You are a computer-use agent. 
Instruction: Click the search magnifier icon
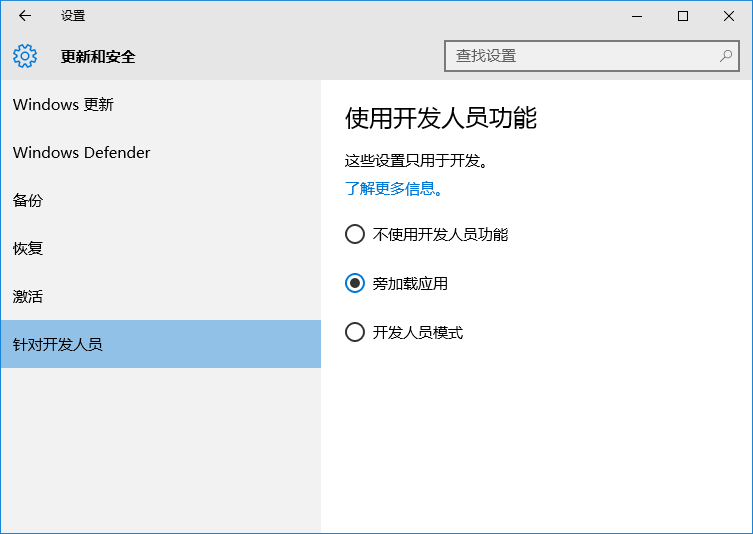click(x=726, y=56)
